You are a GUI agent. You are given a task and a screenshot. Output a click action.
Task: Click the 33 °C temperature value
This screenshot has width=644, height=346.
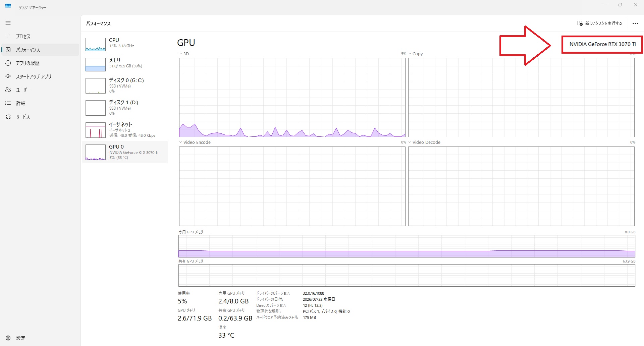coord(226,335)
